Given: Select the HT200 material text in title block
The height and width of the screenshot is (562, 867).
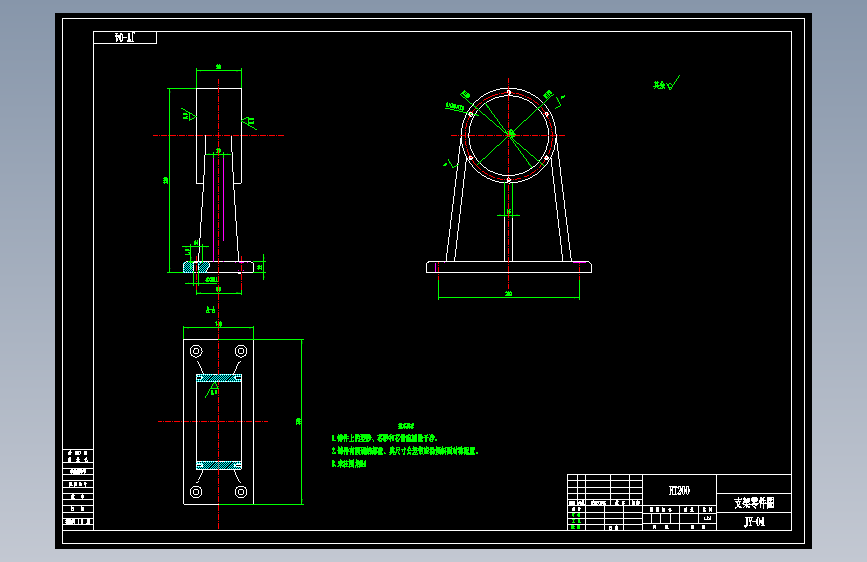Looking at the screenshot, I should pyautogui.click(x=679, y=491).
